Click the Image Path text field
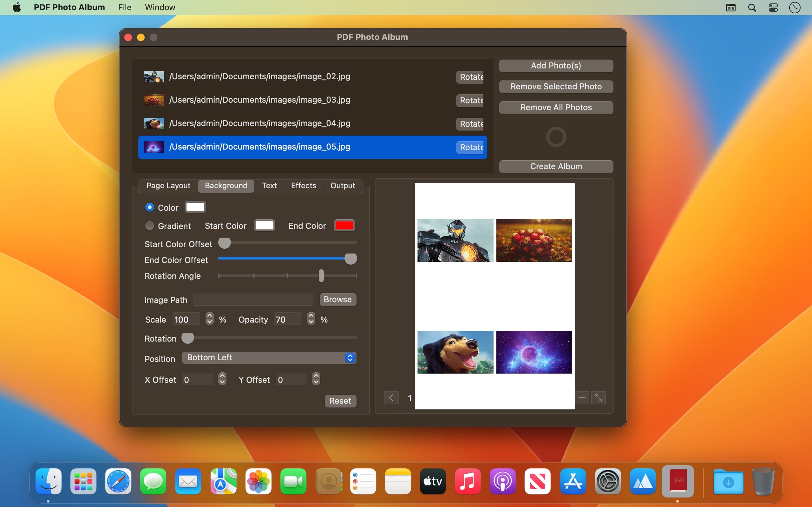 [253, 299]
